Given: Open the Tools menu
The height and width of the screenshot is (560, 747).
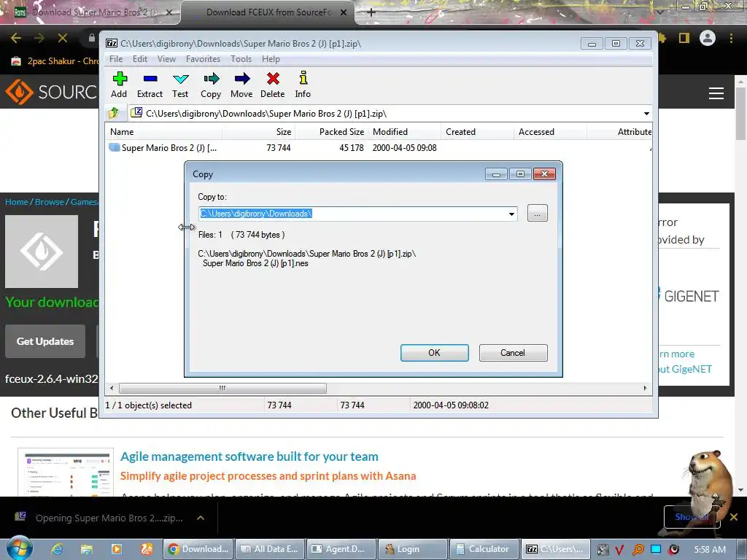Looking at the screenshot, I should [241, 59].
